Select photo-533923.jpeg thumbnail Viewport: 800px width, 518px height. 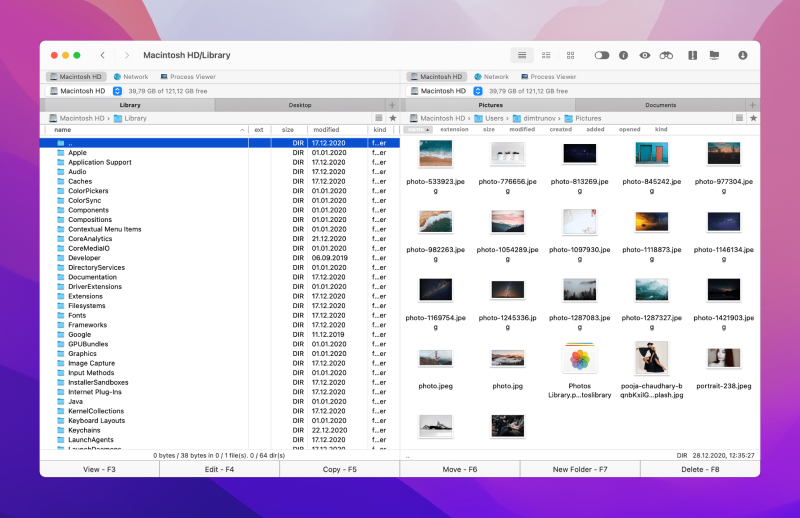[435, 154]
